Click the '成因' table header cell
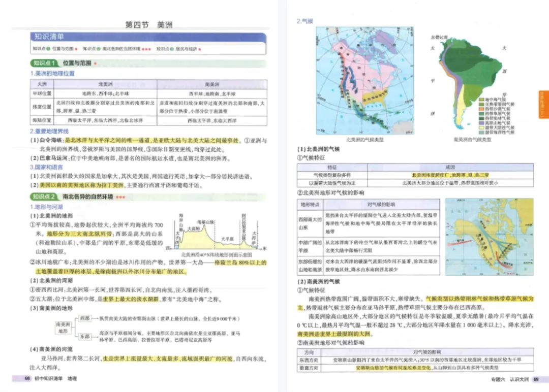The image size is (549, 392). 450,167
